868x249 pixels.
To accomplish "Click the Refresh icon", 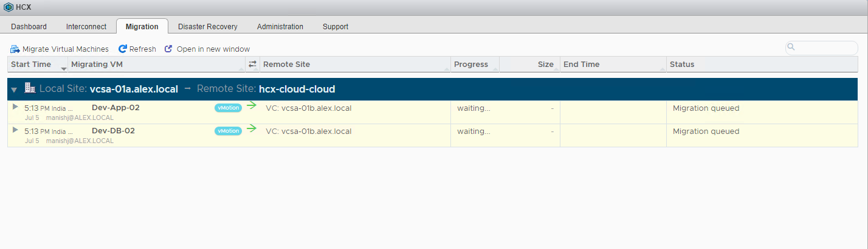I will 123,49.
